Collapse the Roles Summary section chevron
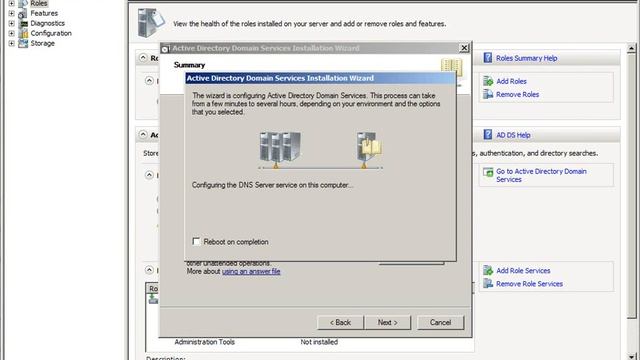The image size is (640, 360). 143,58
